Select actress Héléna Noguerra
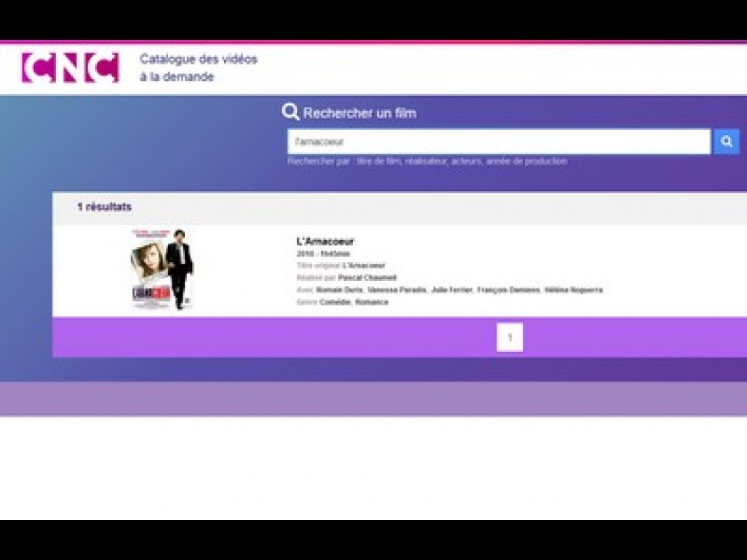Viewport: 747px width, 560px height. tap(574, 290)
